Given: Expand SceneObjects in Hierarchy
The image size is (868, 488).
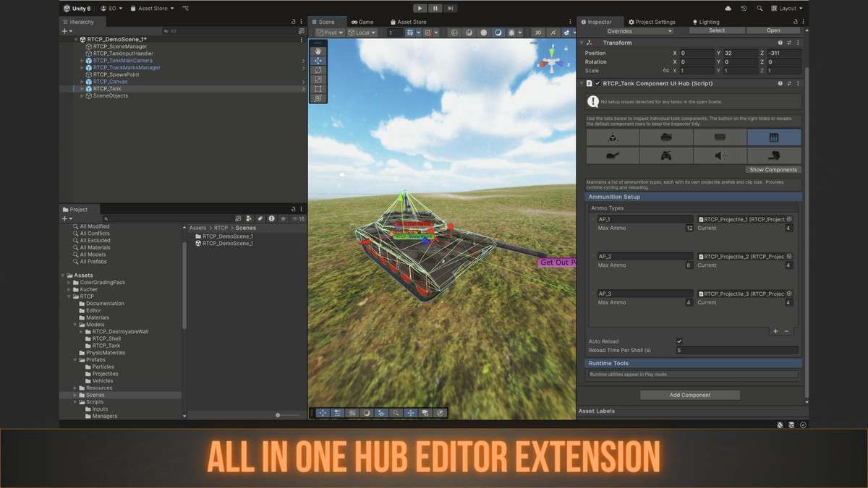Looking at the screenshot, I should coord(82,95).
